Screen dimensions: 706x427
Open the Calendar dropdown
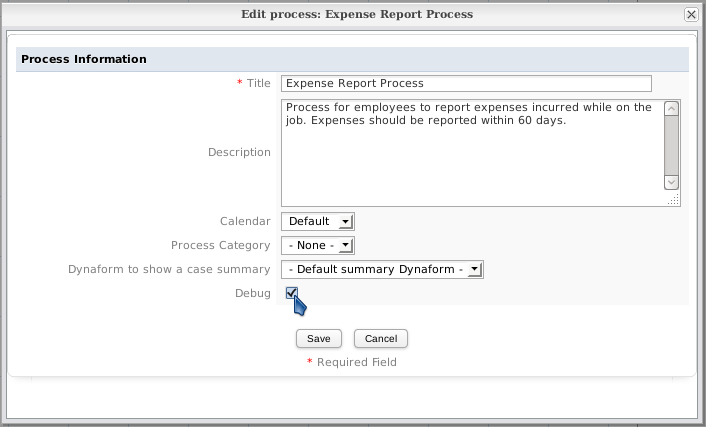(317, 221)
